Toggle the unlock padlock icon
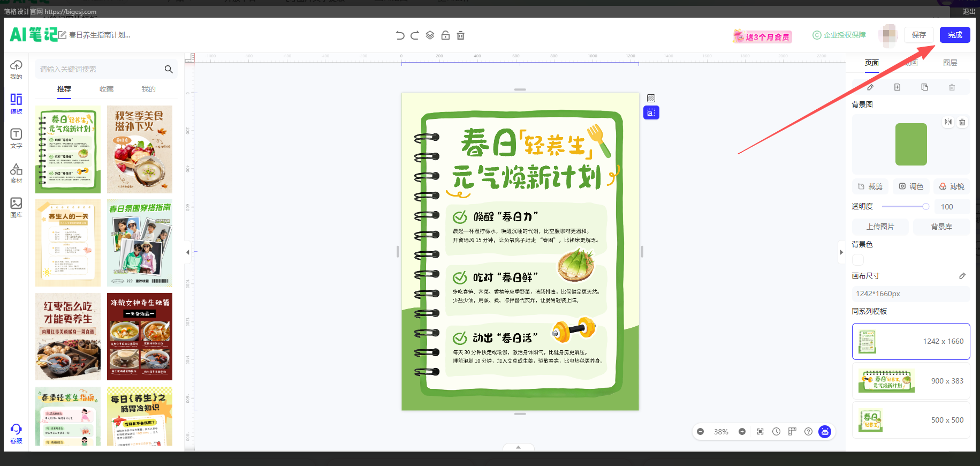The height and width of the screenshot is (466, 980). point(445,35)
